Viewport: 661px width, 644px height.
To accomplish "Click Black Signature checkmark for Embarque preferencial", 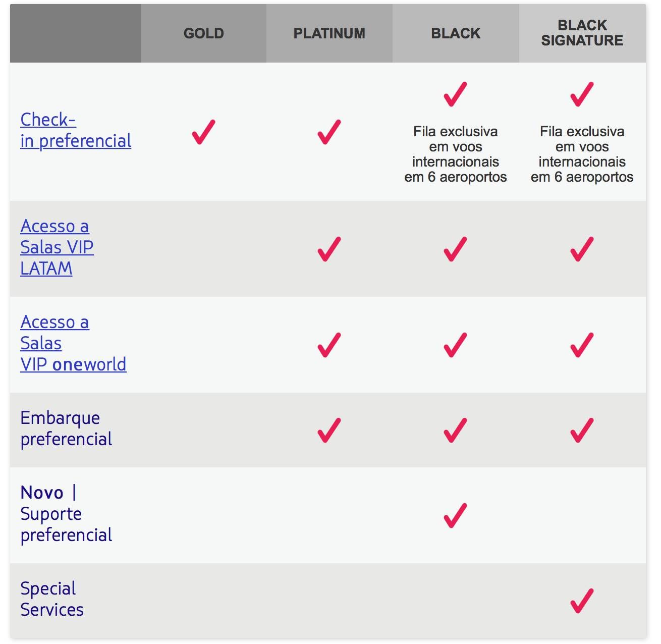I will [582, 430].
